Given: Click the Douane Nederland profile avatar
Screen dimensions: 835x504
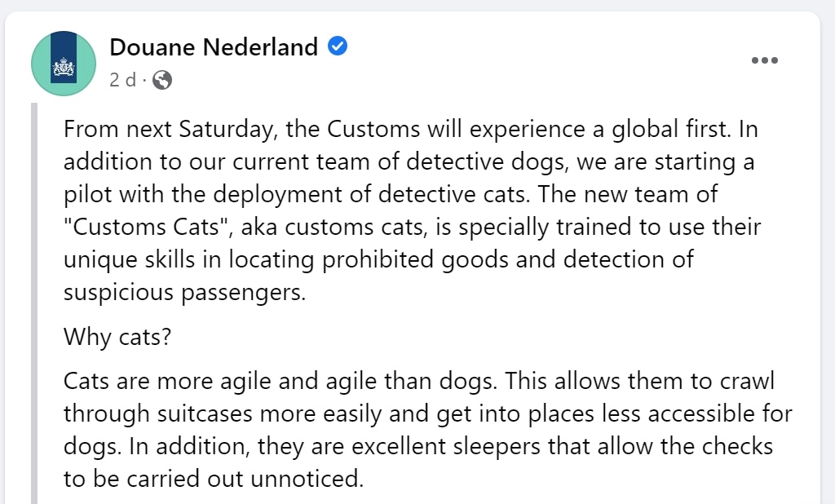Looking at the screenshot, I should [64, 64].
